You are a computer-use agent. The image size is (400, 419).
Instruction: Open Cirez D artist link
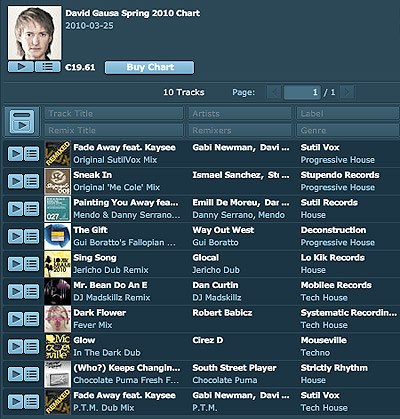click(x=208, y=340)
